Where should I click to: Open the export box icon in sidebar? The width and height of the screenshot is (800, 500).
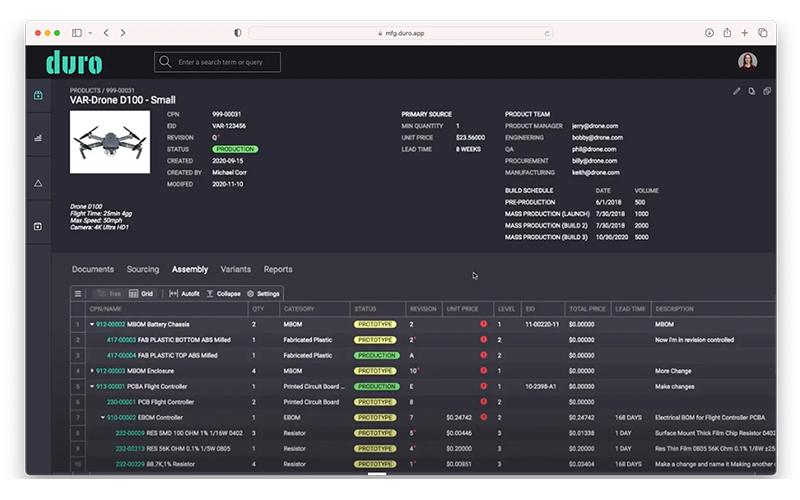point(38,226)
